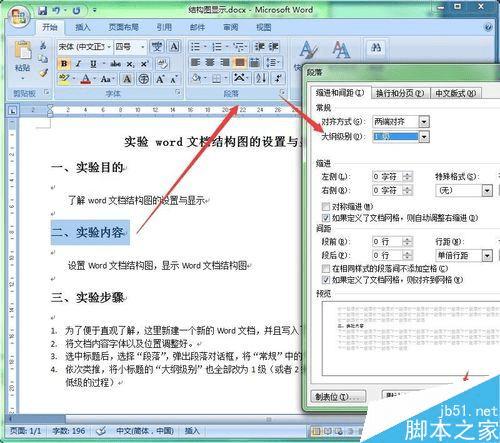
Task: Switch to the 视图 ribbon tab
Action: click(263, 27)
